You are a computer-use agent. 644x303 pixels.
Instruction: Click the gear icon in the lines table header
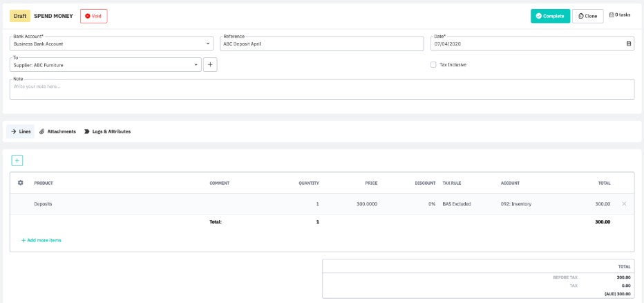coord(20,183)
